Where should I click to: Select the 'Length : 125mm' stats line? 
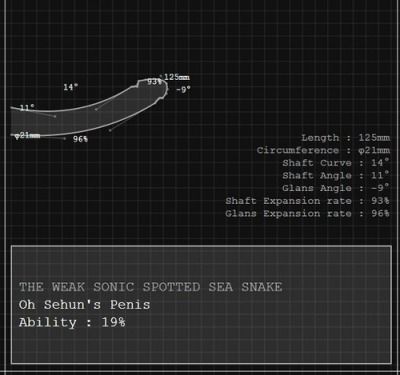(x=345, y=138)
